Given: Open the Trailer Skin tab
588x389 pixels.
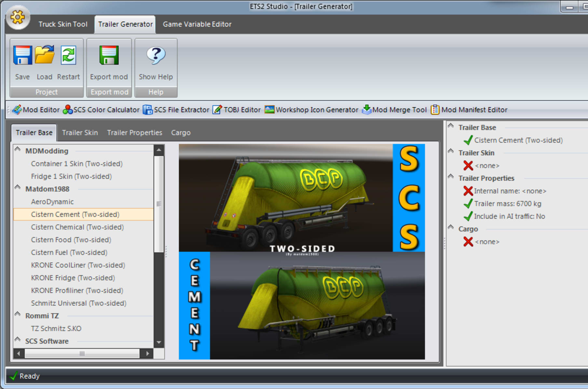Looking at the screenshot, I should [80, 133].
